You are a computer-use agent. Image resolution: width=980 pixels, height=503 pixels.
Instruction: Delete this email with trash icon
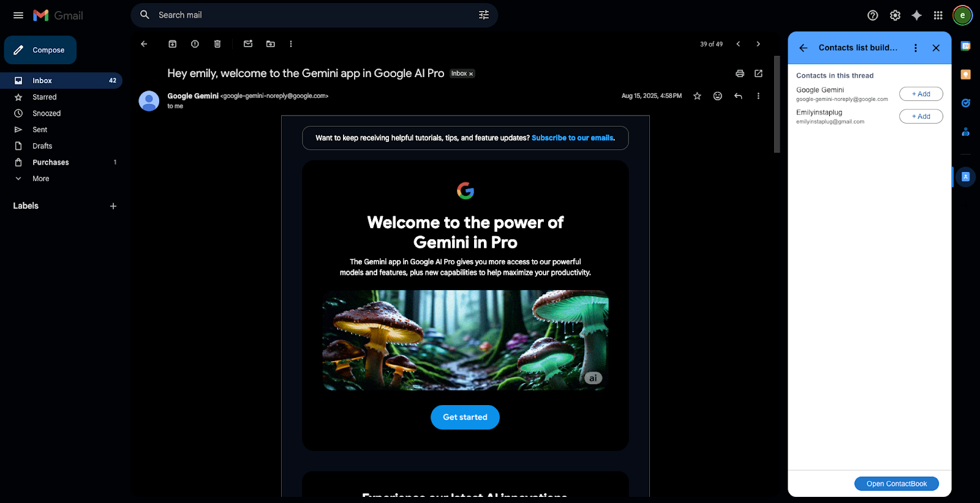217,44
